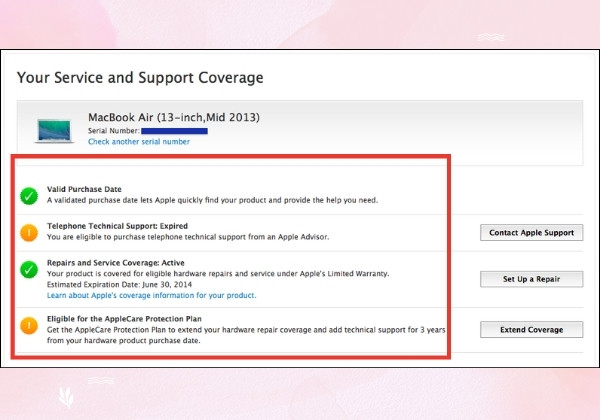Click the green checkmark beside Valid Purchase Date
Image resolution: width=600 pixels, height=420 pixels.
point(29,196)
